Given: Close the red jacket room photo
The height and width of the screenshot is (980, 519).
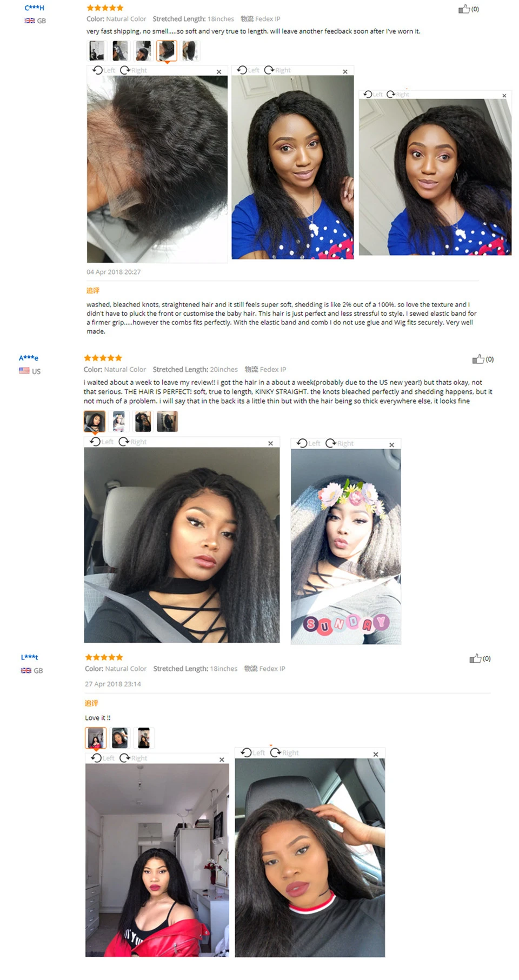Looking at the screenshot, I should pos(222,759).
